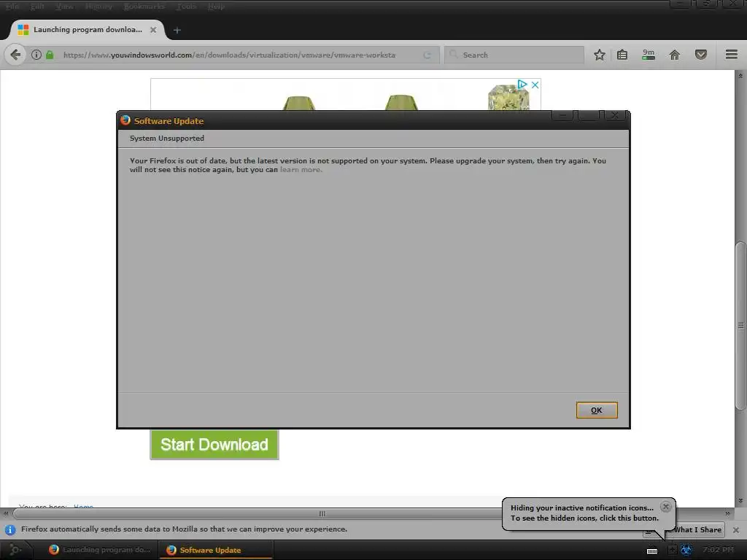Screen dimensions: 747x560
Task: Bookmark this page with the star icon
Action: coord(600,55)
